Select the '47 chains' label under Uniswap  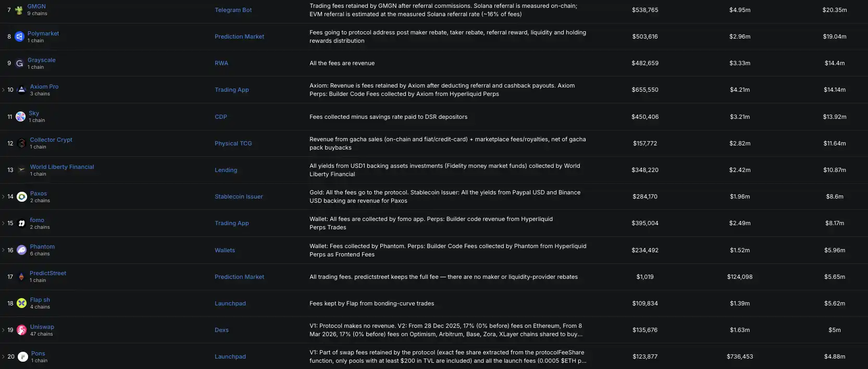tap(41, 334)
